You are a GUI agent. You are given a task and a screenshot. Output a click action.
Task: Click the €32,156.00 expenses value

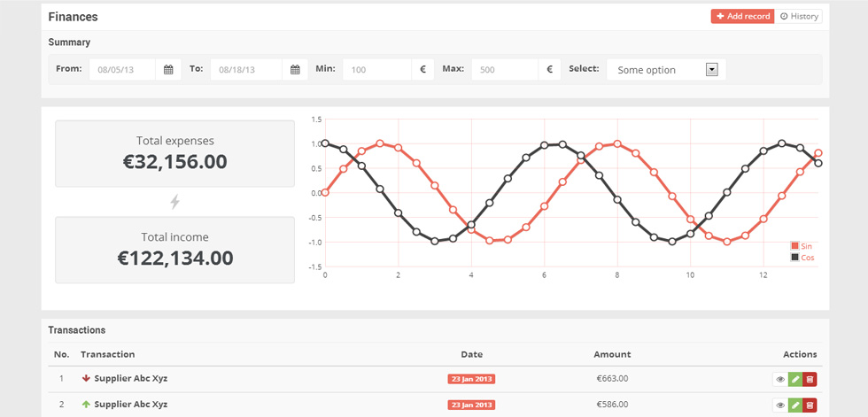(x=175, y=161)
